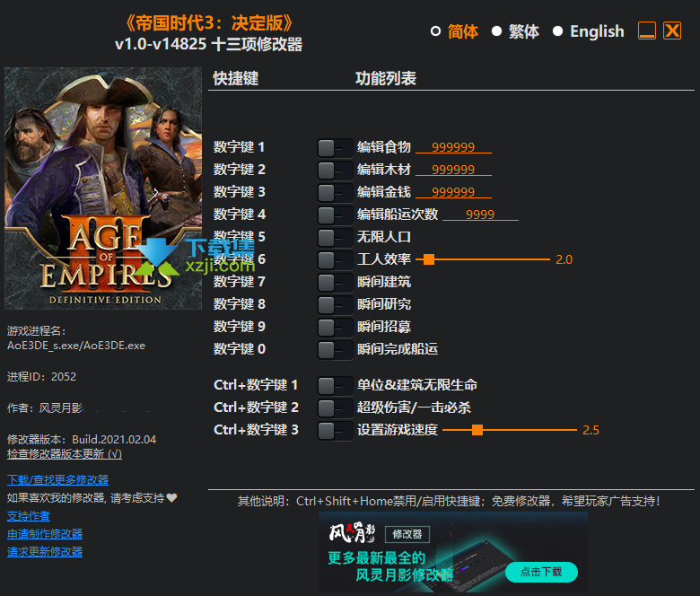Click the 快捷键 column header
700x596 pixels.
(x=236, y=79)
